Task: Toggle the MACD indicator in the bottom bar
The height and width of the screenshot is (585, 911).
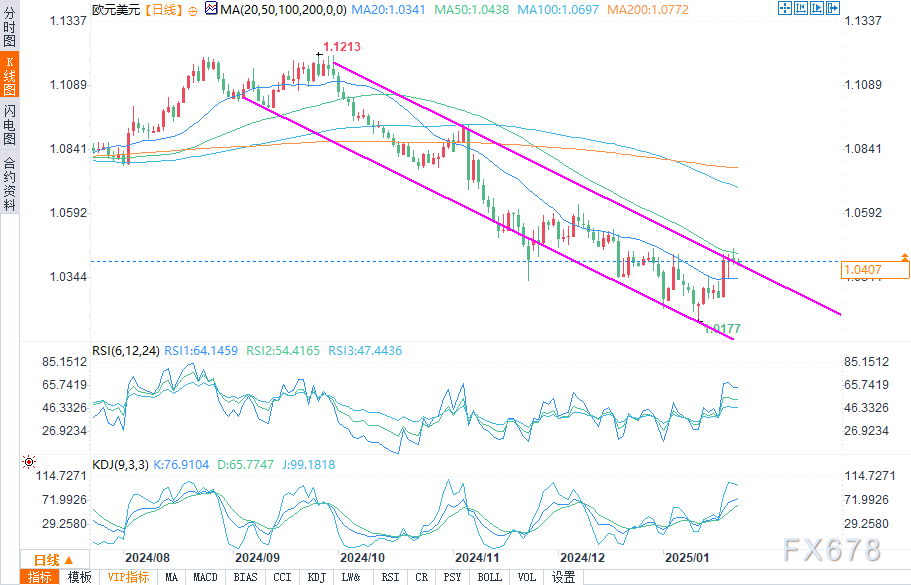Action: click(x=205, y=577)
